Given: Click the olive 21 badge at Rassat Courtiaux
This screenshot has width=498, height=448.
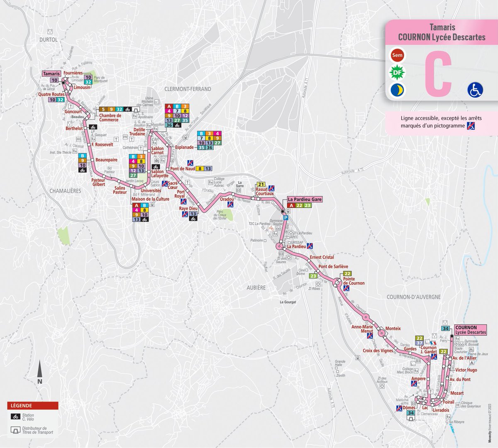Looking at the screenshot, I should (261, 184).
